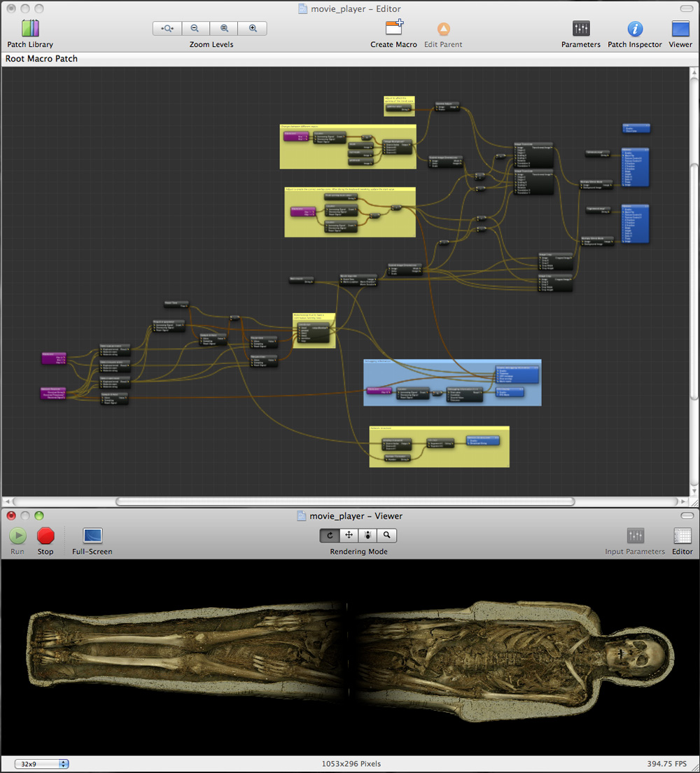Click the green Run button in the Viewer
This screenshot has height=773, width=700.
pos(17,536)
